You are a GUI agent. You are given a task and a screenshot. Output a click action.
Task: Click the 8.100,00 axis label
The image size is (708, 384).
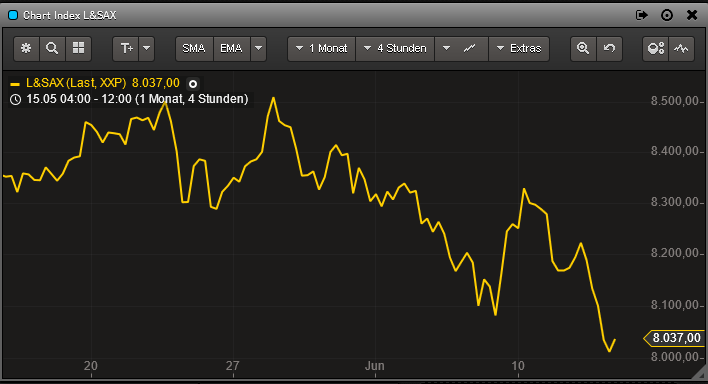point(675,305)
